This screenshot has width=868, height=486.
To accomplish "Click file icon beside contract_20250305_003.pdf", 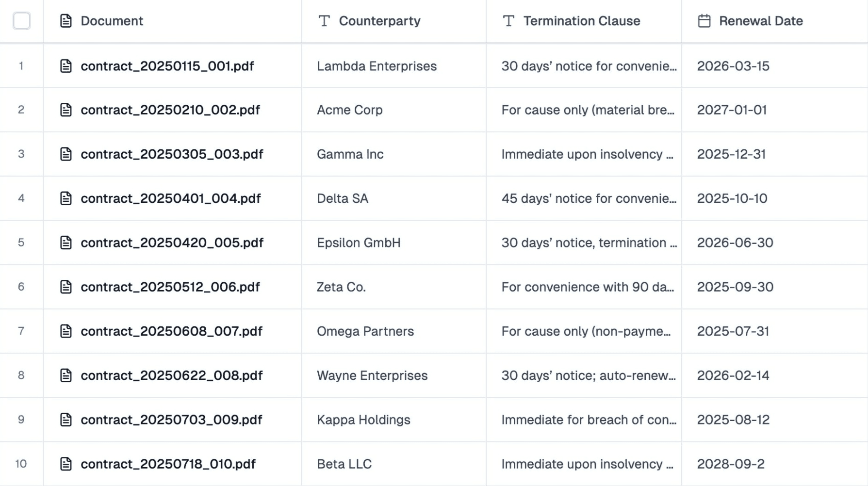I will 66,154.
